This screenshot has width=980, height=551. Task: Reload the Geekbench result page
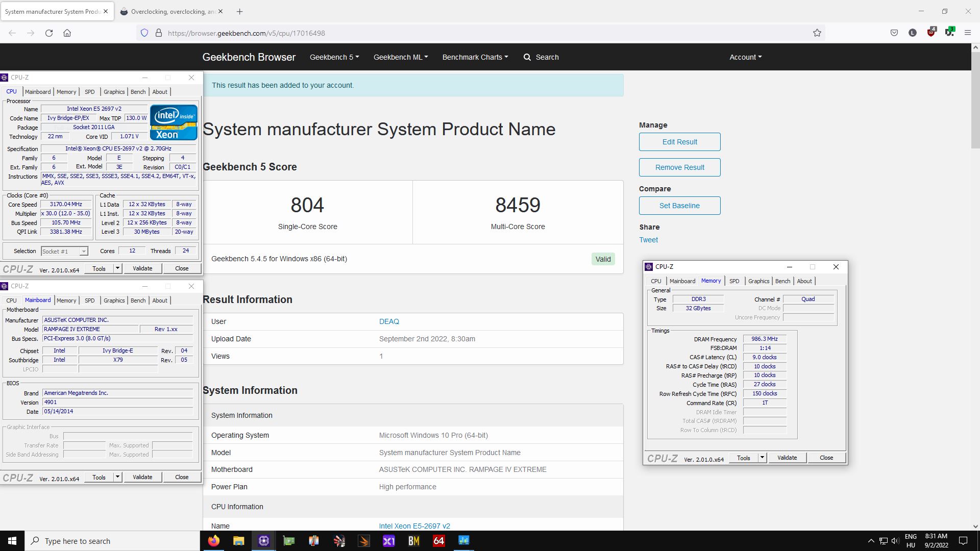[x=49, y=33]
